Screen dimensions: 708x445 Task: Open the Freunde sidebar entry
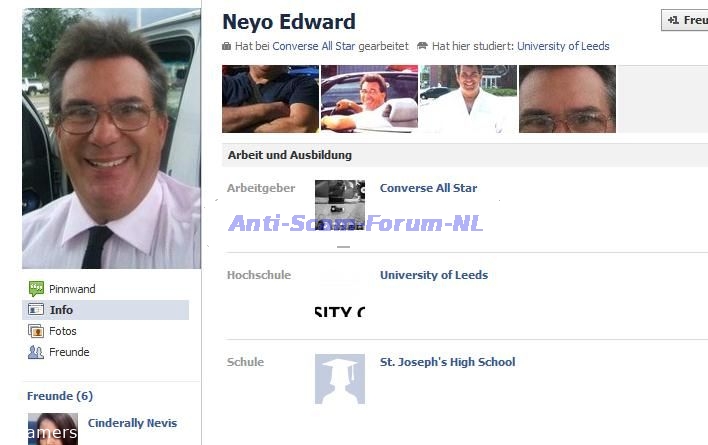(69, 352)
